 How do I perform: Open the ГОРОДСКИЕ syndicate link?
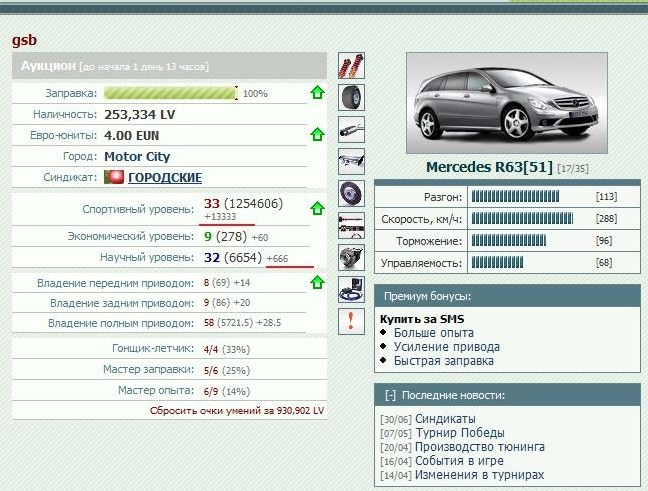[x=165, y=178]
